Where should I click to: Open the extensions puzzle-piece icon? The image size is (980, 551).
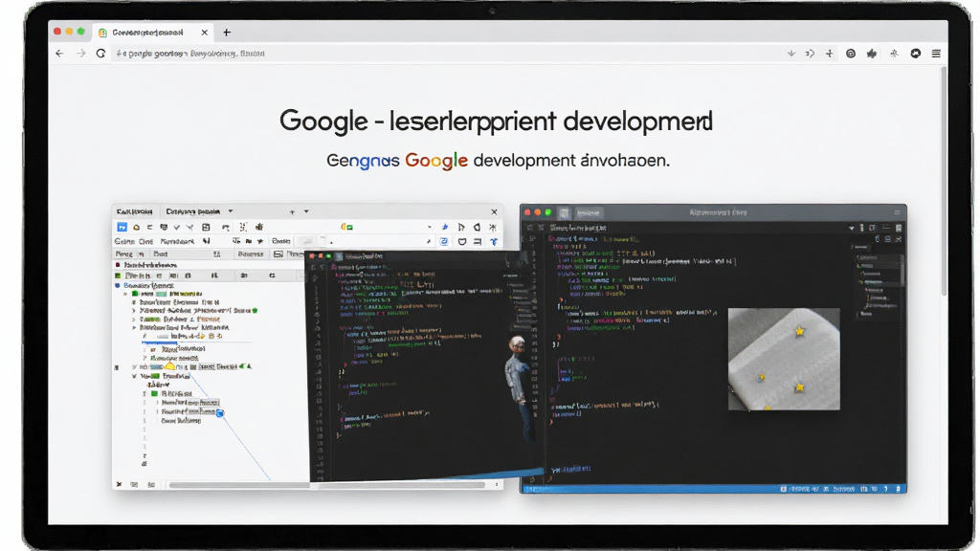pyautogui.click(x=872, y=54)
